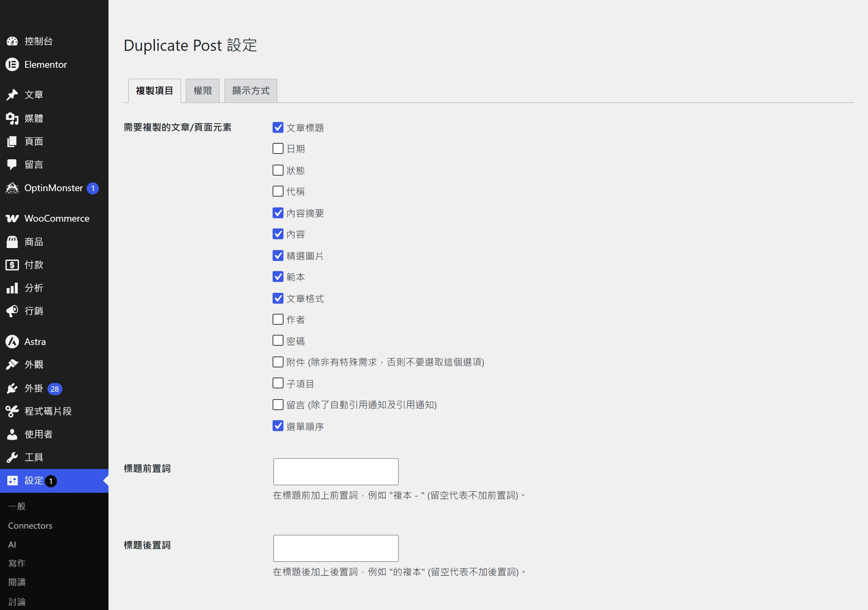Click the 需要複製的文章/頁面元素 label
Screen dimensions: 868x610
tap(177, 127)
